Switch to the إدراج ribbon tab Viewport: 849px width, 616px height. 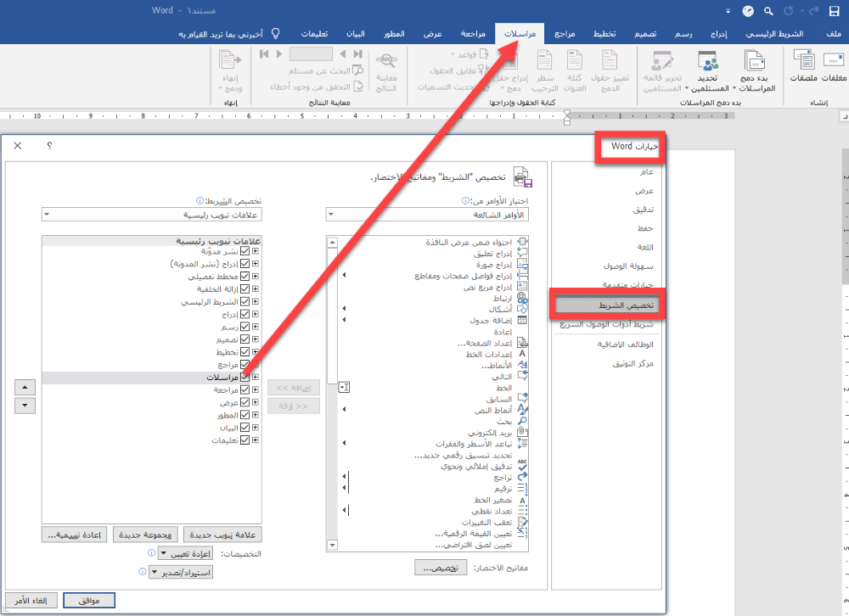click(x=718, y=34)
